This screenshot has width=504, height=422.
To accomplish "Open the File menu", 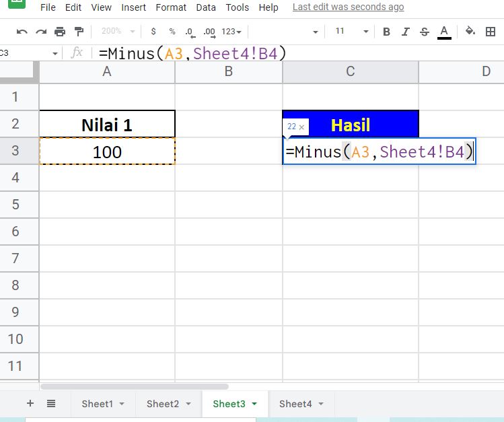I will 48,7.
